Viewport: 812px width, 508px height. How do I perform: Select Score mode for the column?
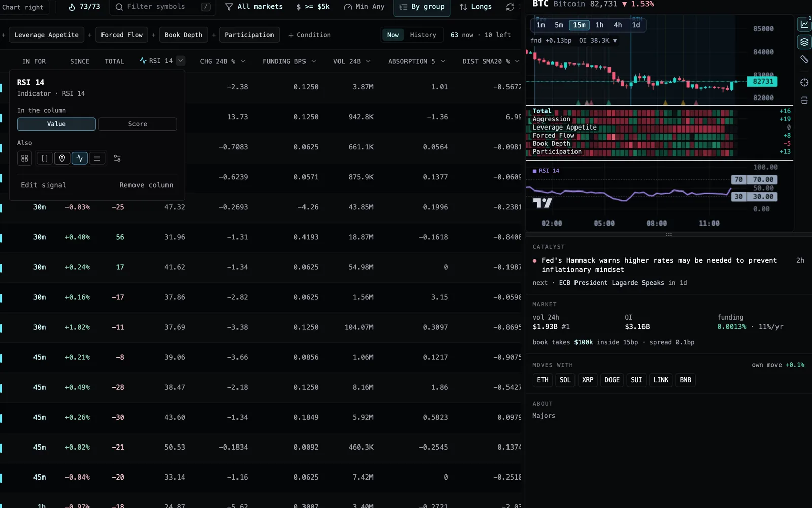pyautogui.click(x=138, y=124)
